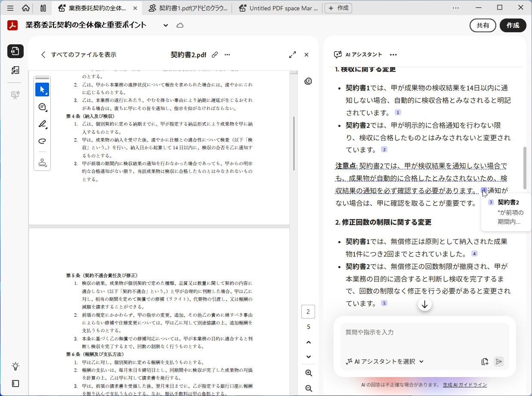Select the stamp tool

click(x=42, y=162)
